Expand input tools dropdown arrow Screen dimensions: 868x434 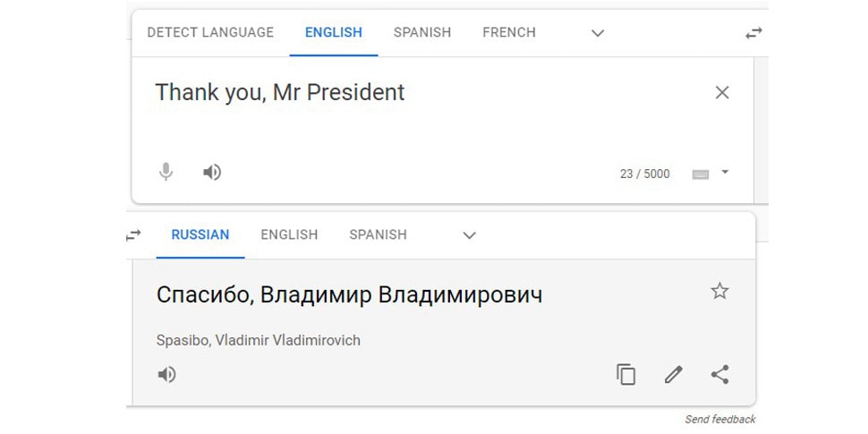pyautogui.click(x=725, y=172)
